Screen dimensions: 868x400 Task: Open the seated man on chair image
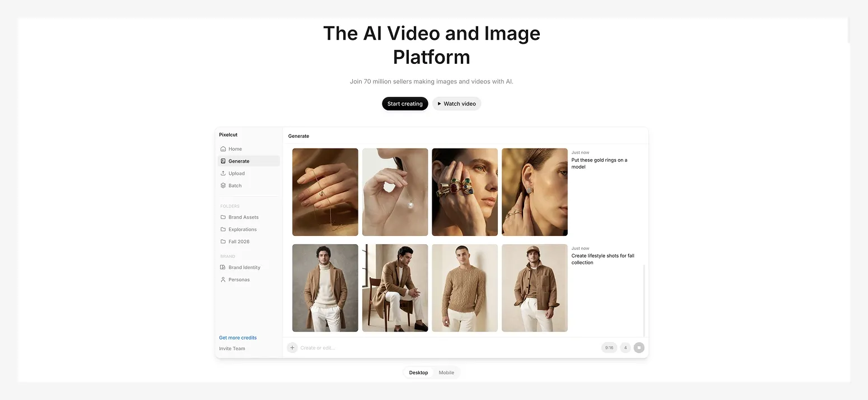(x=395, y=288)
